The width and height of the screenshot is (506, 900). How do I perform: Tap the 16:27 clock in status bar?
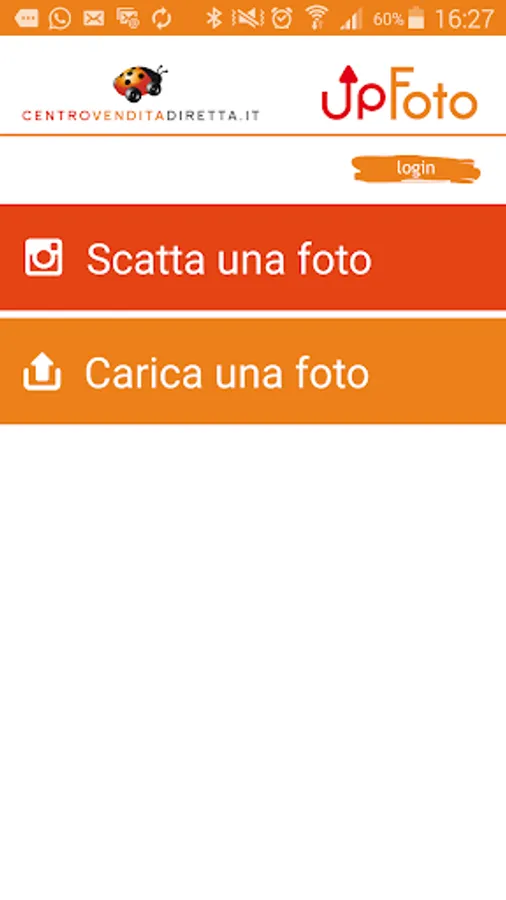click(x=464, y=19)
